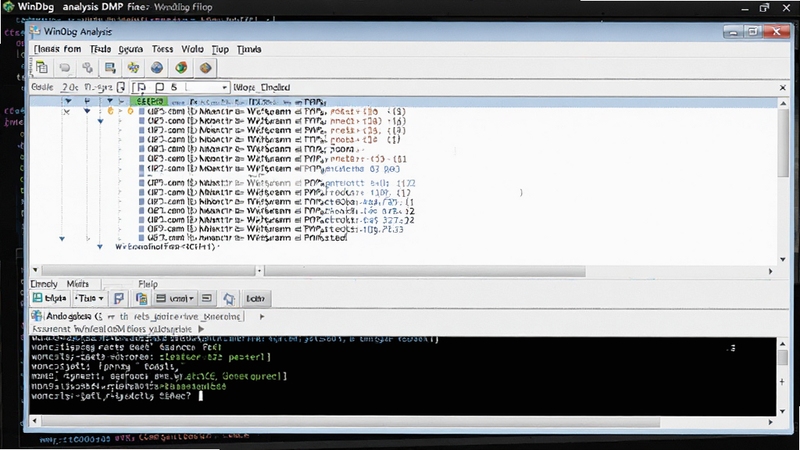
Task: Close the filter bar with its X at the far right
Action: 783,88
